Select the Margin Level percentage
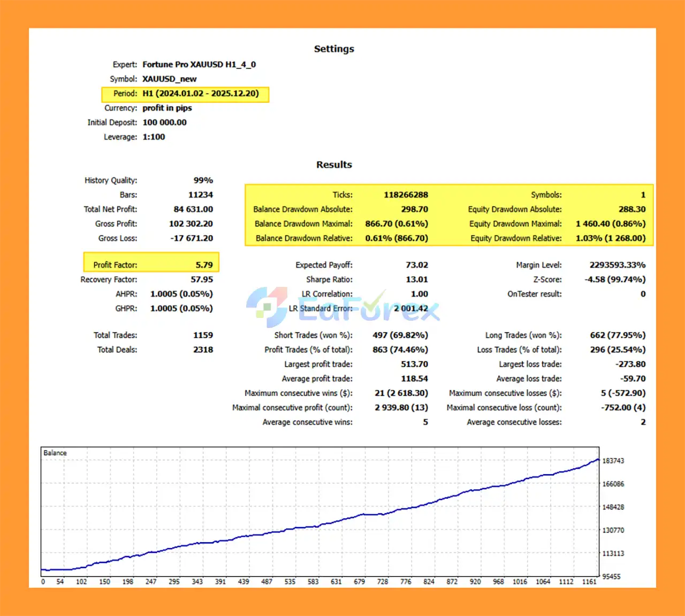This screenshot has width=685, height=616. (617, 265)
